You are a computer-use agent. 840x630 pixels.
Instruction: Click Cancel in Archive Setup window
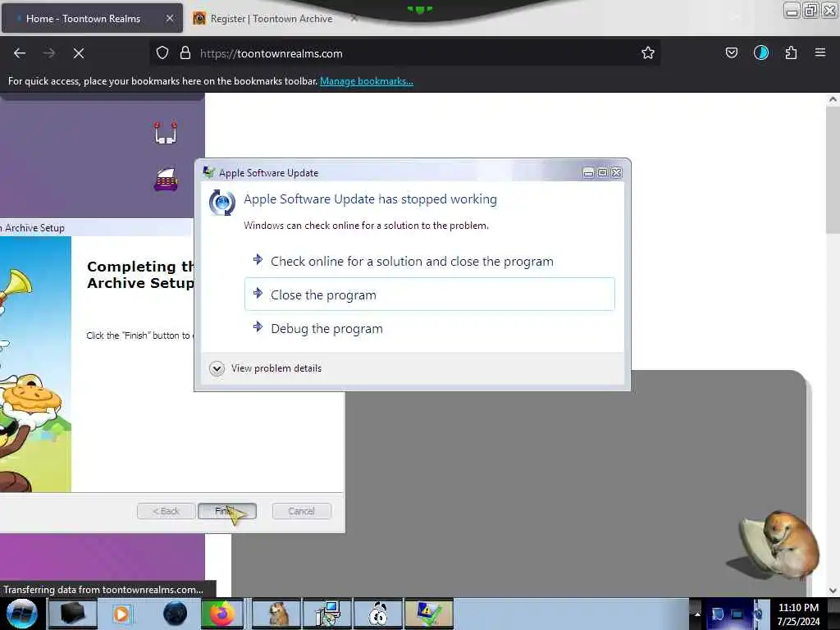point(302,511)
